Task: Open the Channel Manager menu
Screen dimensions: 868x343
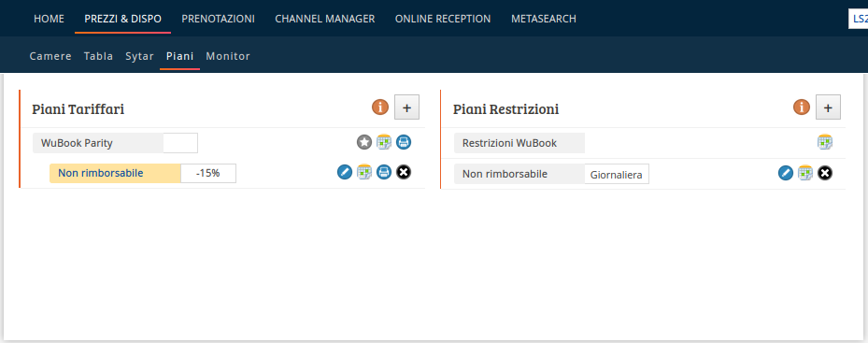Action: [325, 19]
